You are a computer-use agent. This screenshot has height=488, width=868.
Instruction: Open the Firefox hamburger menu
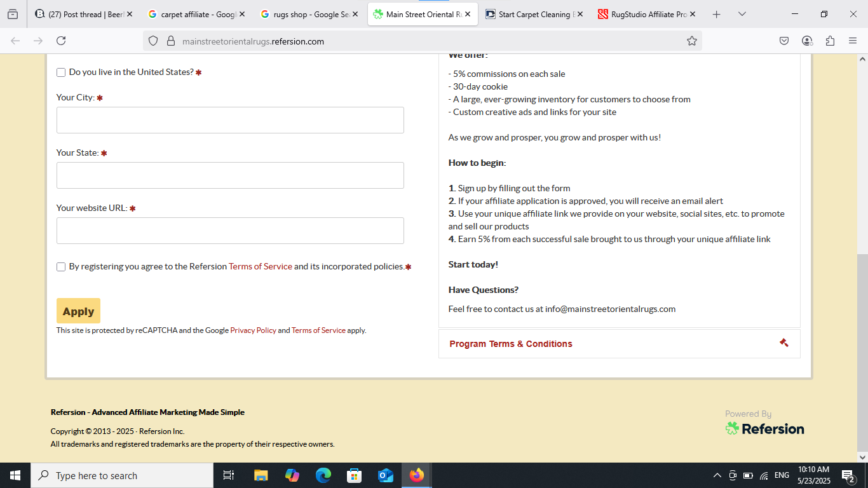[x=853, y=41]
